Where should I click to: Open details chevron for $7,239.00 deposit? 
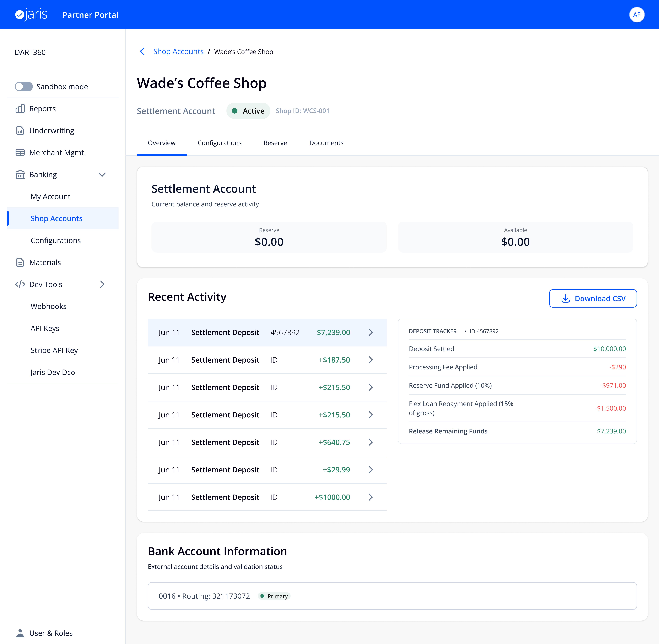coord(371,333)
